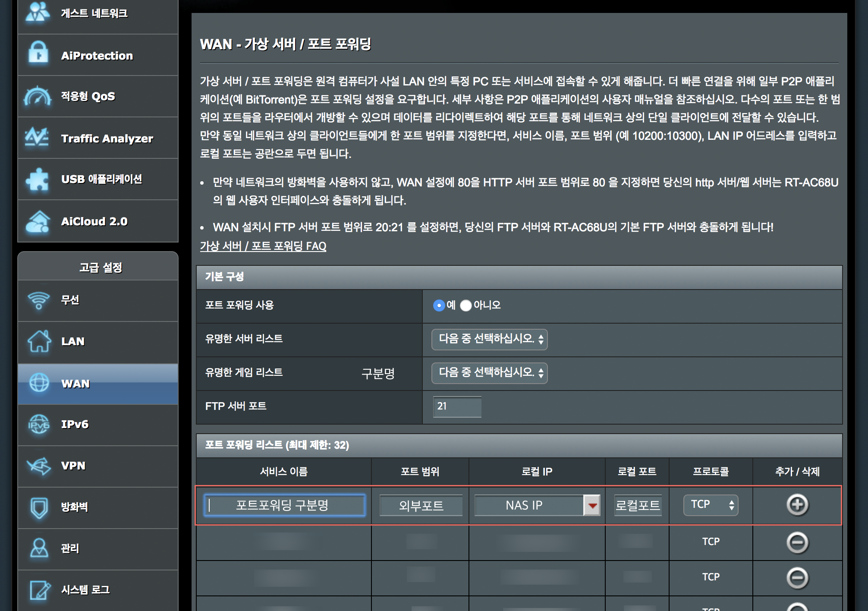Image resolution: width=868 pixels, height=611 pixels.
Task: Go to IPv6 settings page
Action: coord(98,425)
